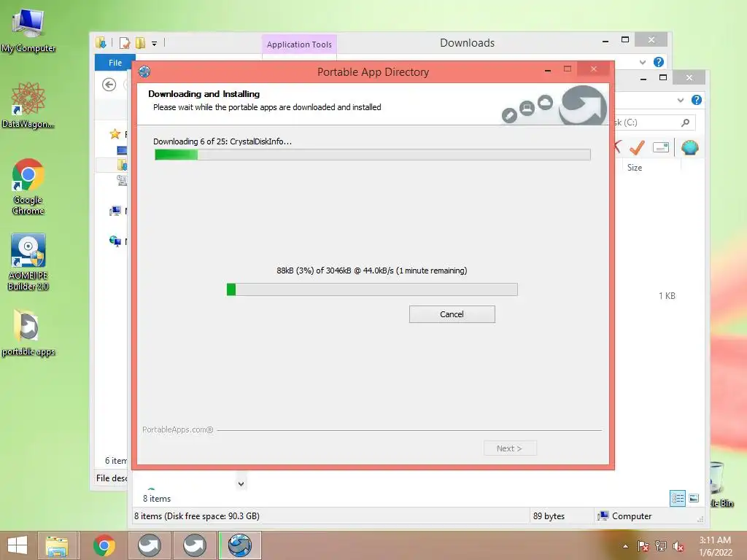Cancel the portable apps download
The height and width of the screenshot is (560, 747).
point(452,314)
